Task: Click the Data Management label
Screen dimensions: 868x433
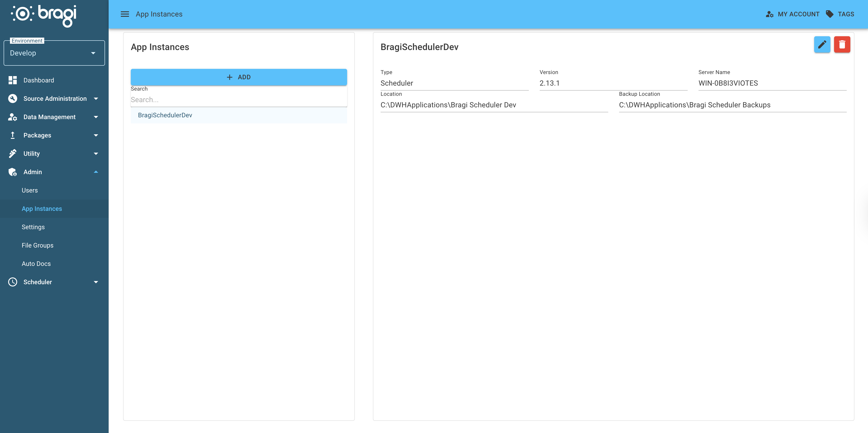Action: click(x=50, y=117)
